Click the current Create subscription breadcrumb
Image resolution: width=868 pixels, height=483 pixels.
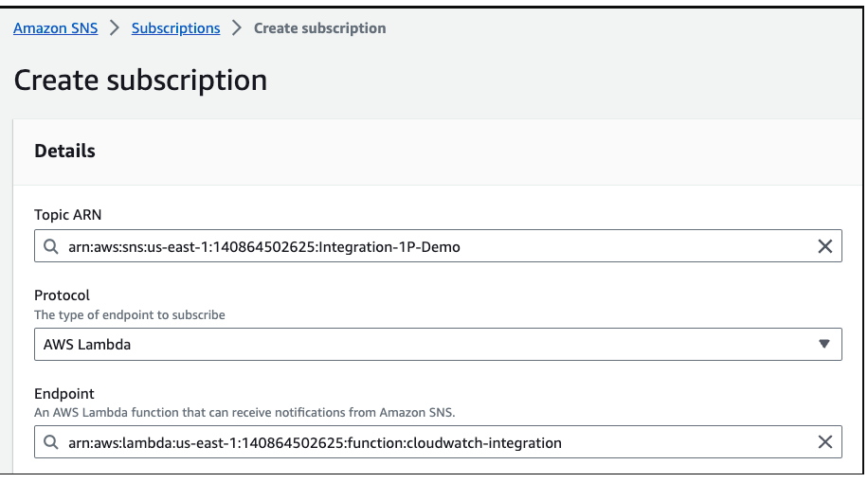click(319, 28)
